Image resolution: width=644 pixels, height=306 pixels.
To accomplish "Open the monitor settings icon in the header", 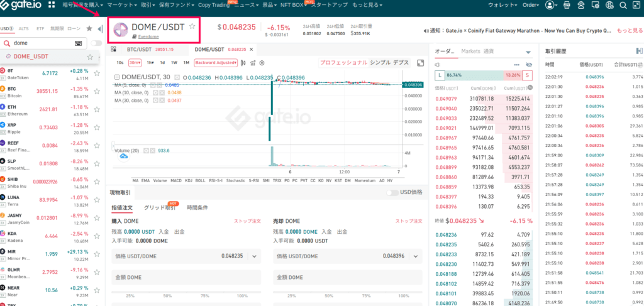I will (x=595, y=5).
